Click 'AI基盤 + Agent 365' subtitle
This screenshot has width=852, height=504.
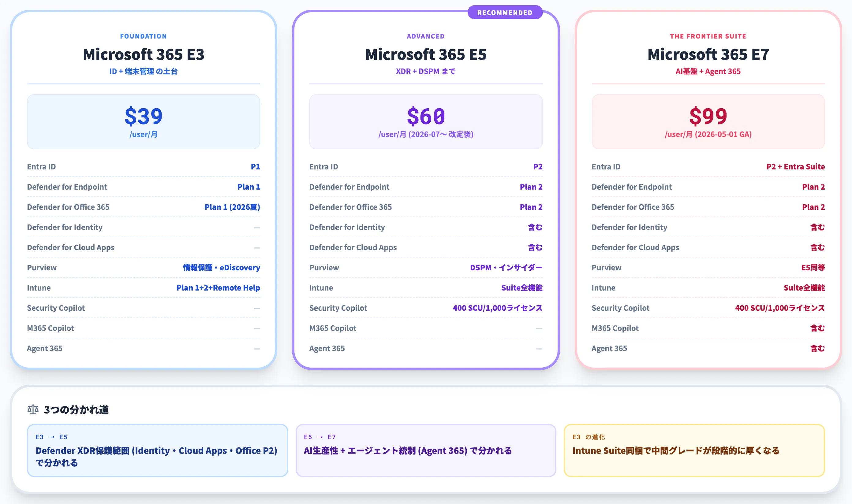pyautogui.click(x=708, y=71)
